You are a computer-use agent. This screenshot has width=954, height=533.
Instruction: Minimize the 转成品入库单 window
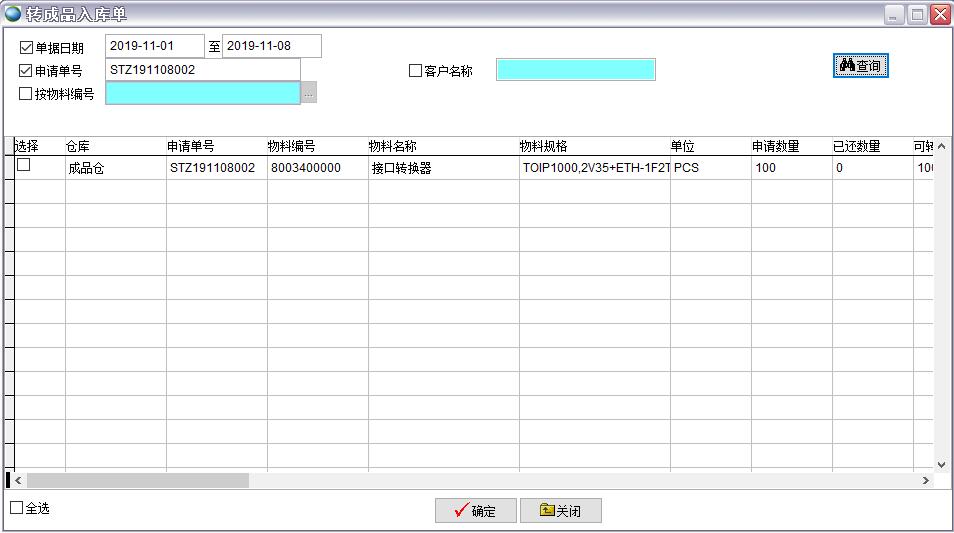894,14
